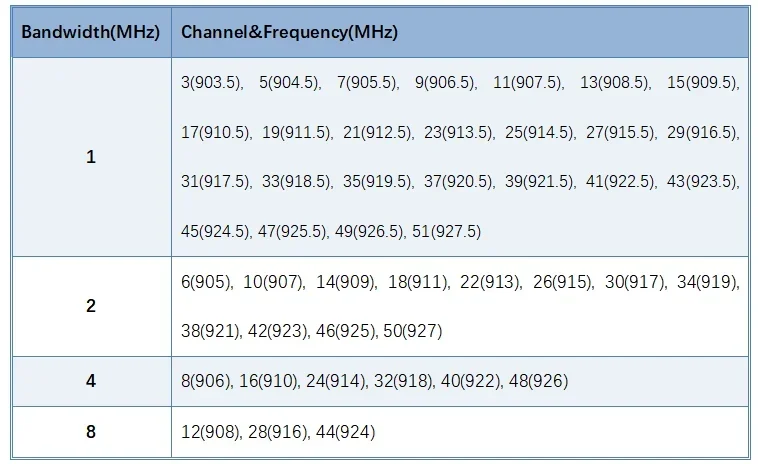758x464 pixels.
Task: Click the Channel&Frequency(MHz) column header
Action: click(289, 32)
